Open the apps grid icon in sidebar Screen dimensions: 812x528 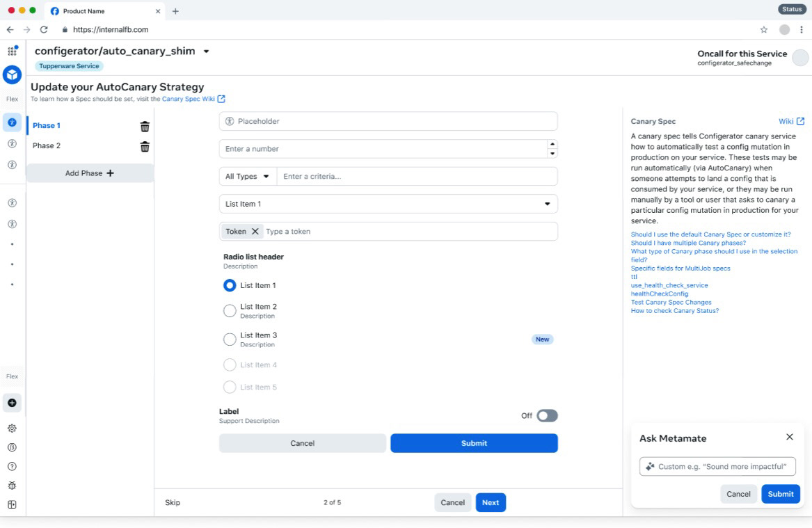12,51
